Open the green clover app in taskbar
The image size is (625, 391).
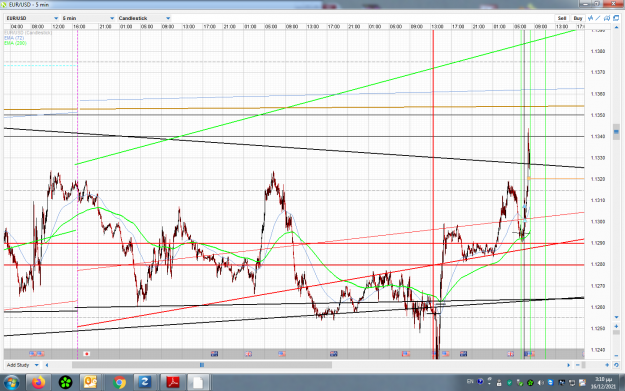coord(65,383)
